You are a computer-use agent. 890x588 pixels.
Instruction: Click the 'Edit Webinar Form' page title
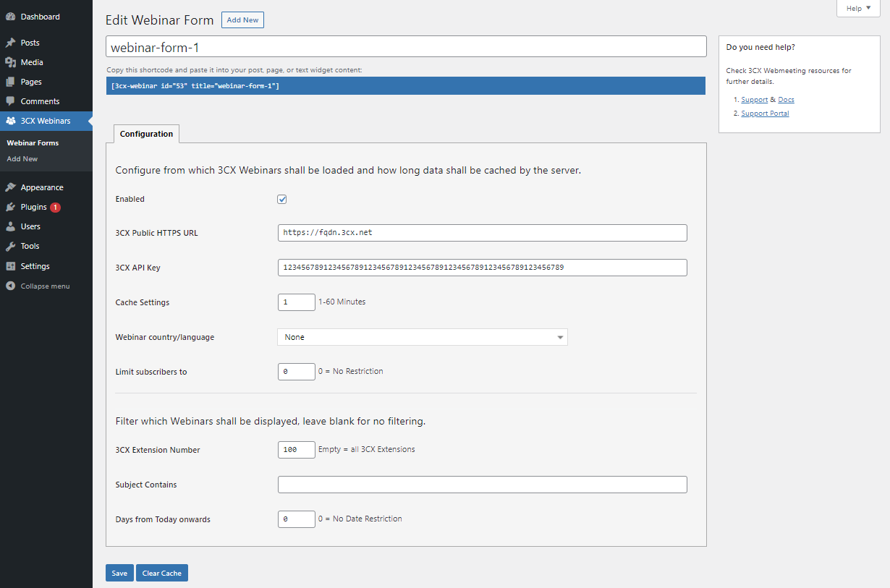pos(160,20)
